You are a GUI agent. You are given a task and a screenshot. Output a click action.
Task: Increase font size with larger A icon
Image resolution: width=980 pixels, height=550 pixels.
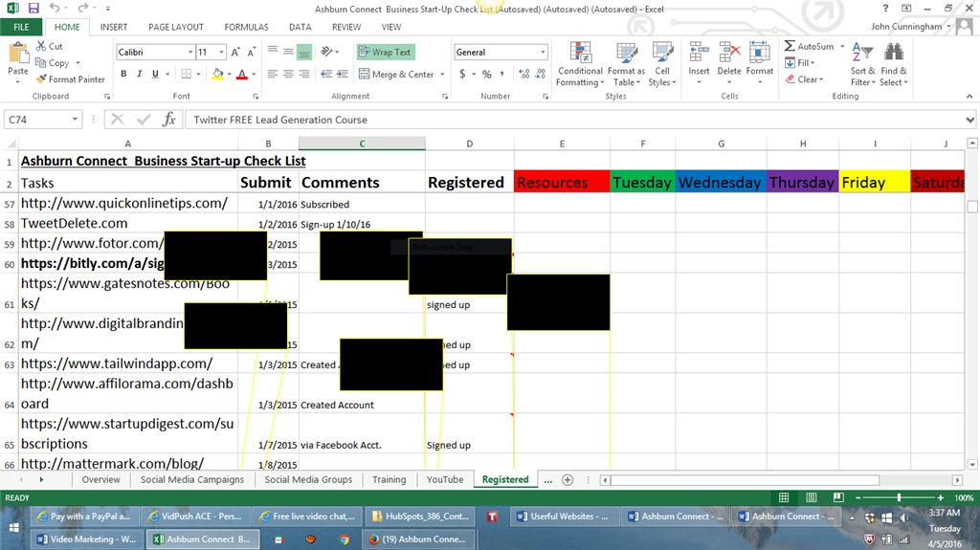coord(235,53)
